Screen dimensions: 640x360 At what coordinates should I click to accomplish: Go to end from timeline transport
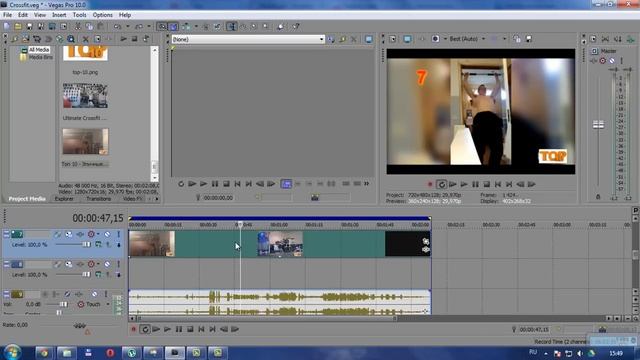[x=213, y=329]
